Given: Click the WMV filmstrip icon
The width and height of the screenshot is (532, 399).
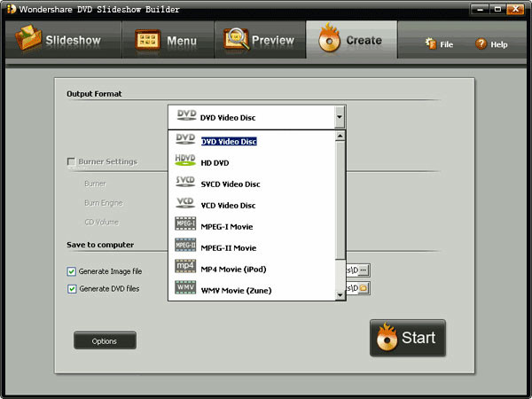Looking at the screenshot, I should 185,287.
